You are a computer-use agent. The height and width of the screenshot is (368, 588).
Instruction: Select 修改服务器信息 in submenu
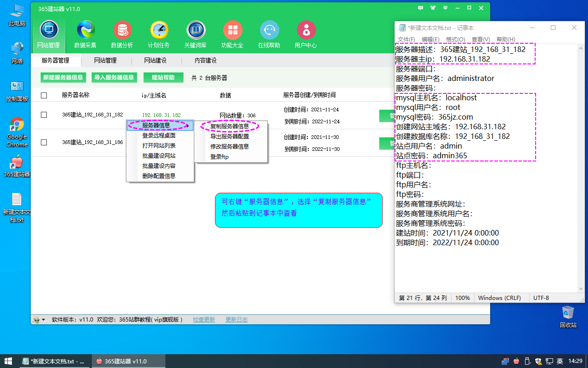coord(231,146)
